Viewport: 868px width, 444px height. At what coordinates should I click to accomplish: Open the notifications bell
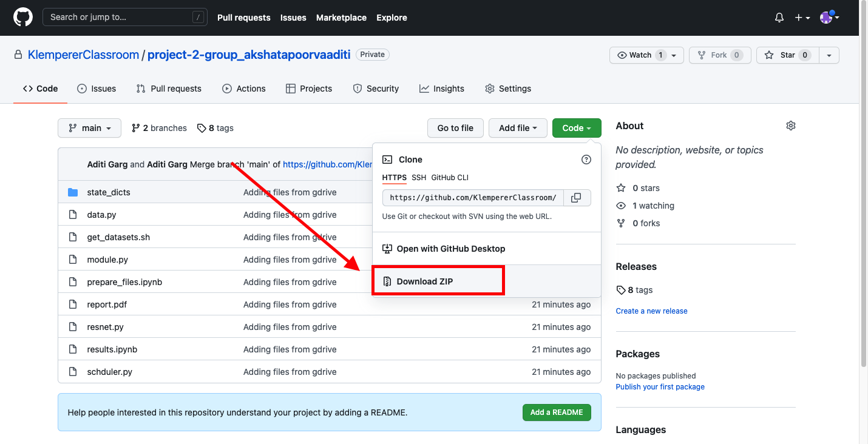[779, 18]
